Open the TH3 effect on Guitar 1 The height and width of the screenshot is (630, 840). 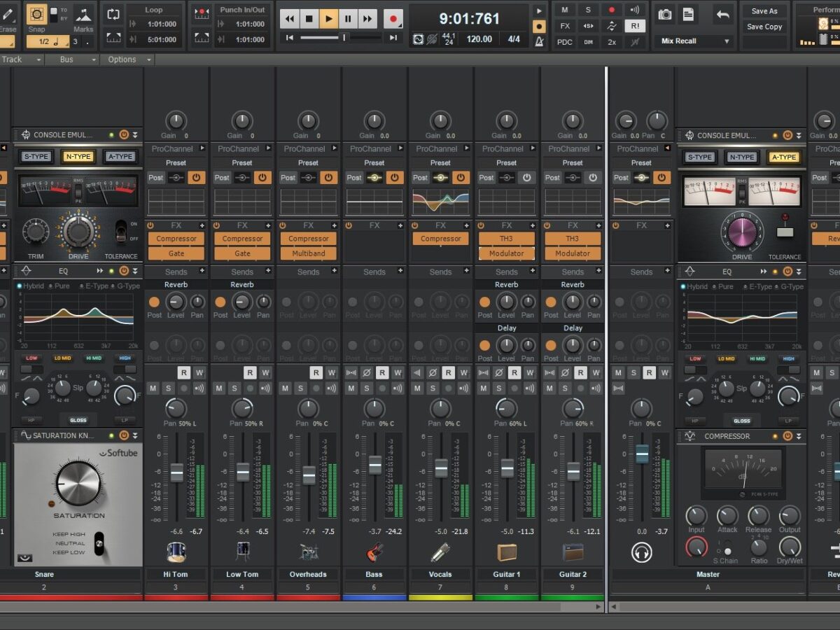[x=506, y=239]
